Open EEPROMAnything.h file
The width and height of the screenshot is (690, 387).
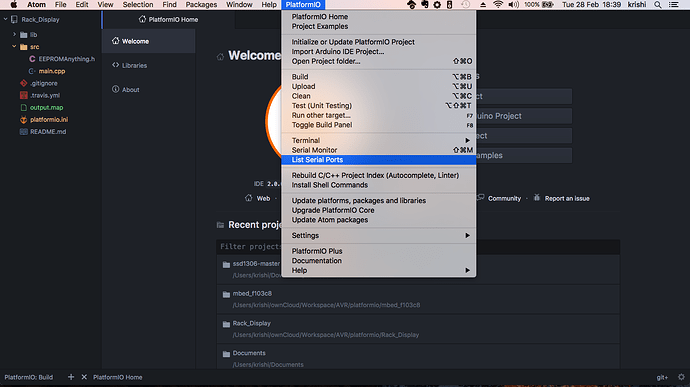click(66, 59)
